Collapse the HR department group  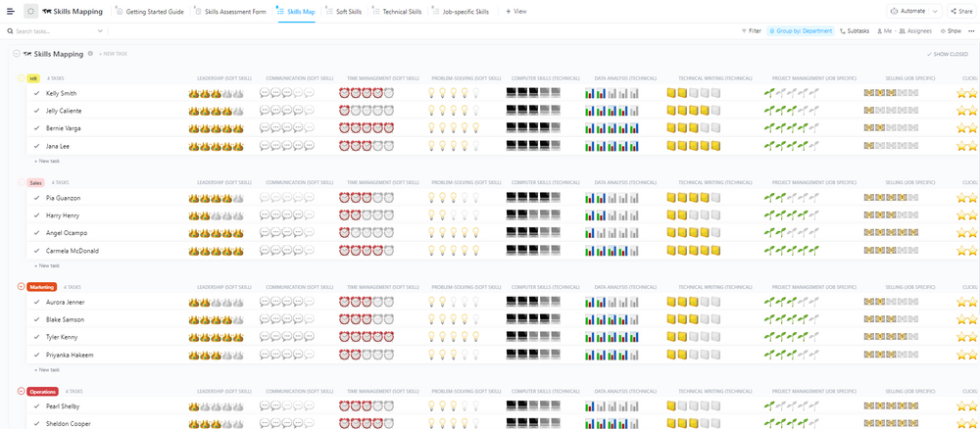click(x=22, y=78)
